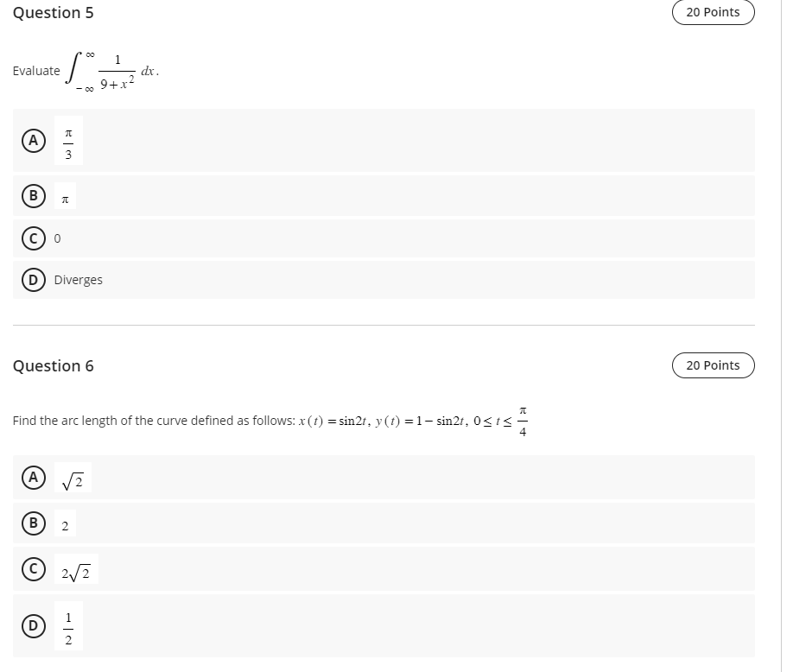Click the Question 5 heading
Viewport: 793px width, 672px height.
(54, 12)
